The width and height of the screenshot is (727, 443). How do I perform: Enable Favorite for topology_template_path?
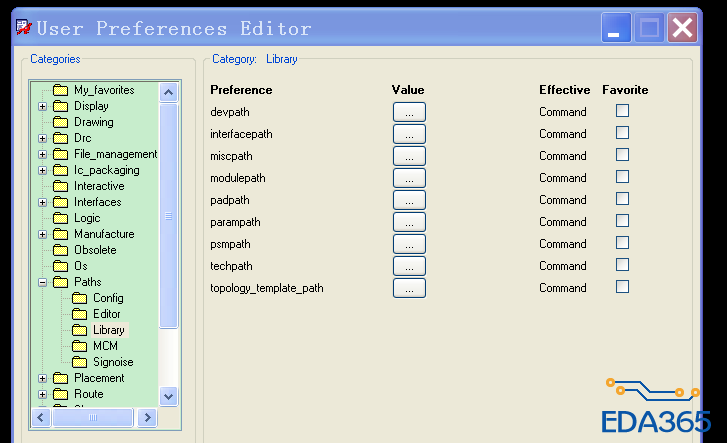tap(622, 287)
